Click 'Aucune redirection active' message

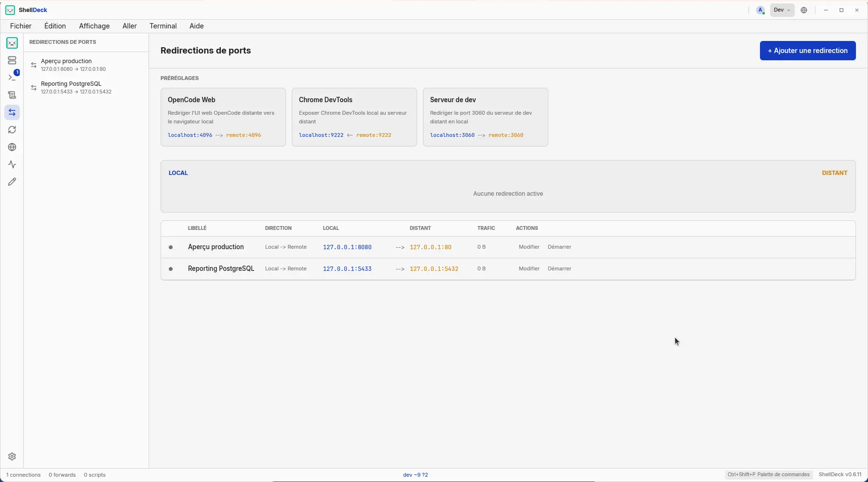pos(508,194)
